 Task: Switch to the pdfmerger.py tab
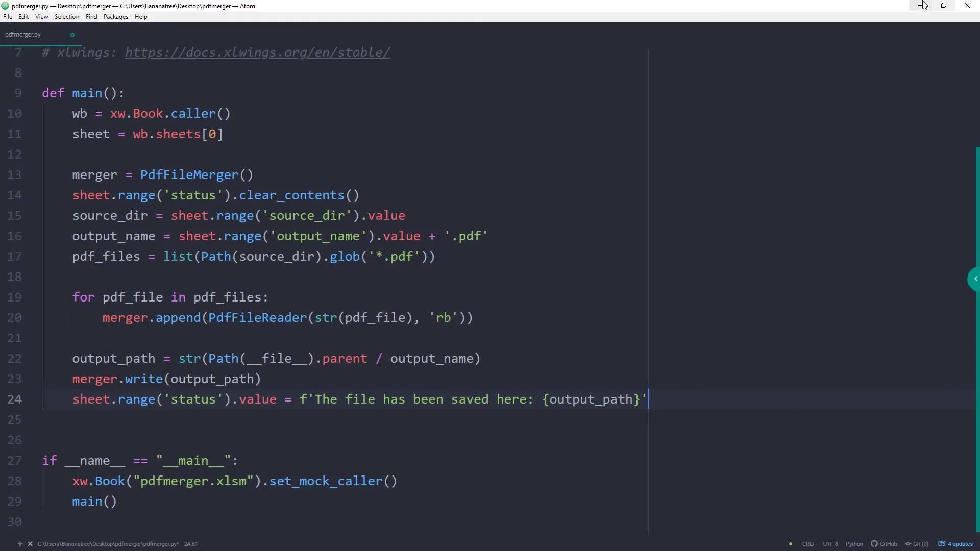(22, 35)
